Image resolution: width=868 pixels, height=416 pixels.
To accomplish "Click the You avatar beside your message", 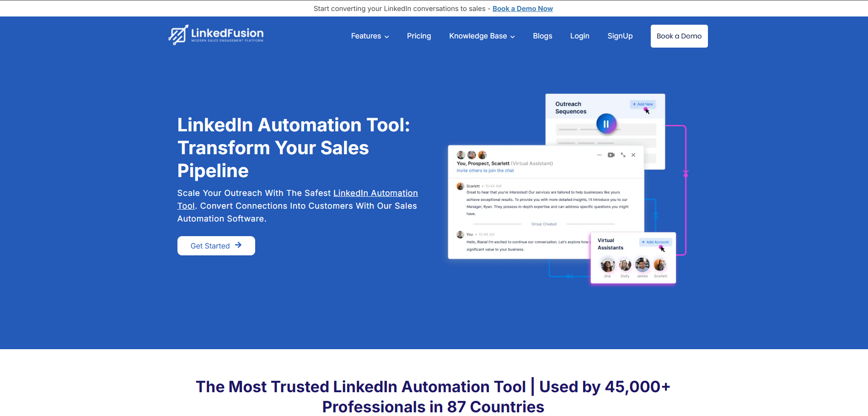I will pyautogui.click(x=461, y=235).
